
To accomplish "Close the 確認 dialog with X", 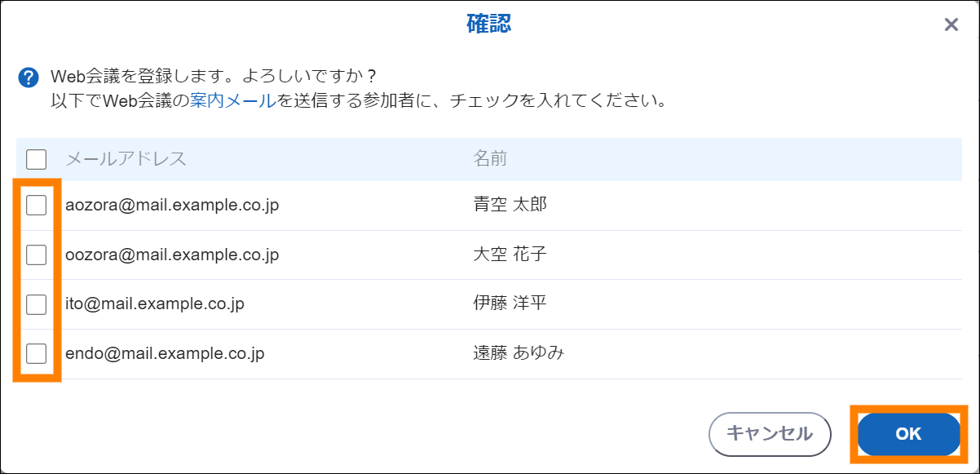I will click(x=951, y=24).
